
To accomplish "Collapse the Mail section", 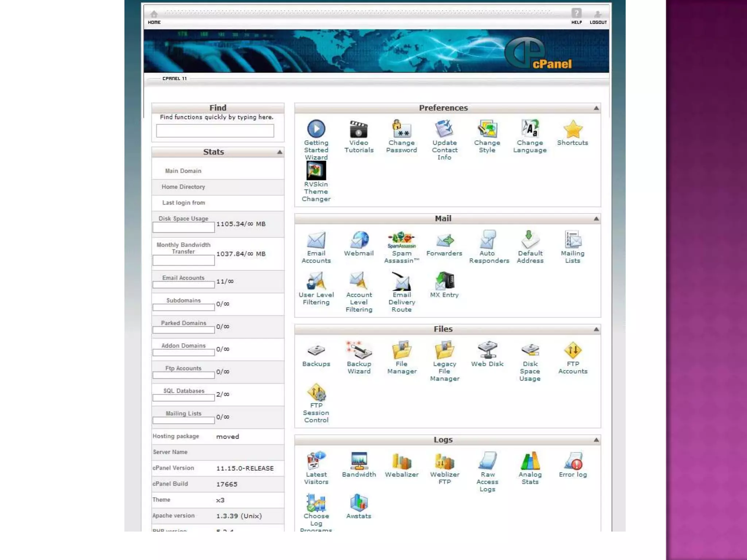I will click(x=596, y=219).
